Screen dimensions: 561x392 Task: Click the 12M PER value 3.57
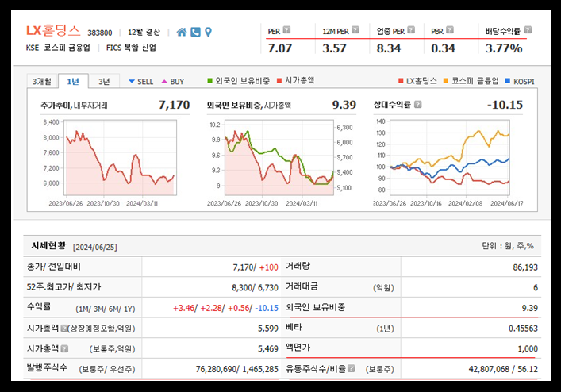click(x=335, y=48)
